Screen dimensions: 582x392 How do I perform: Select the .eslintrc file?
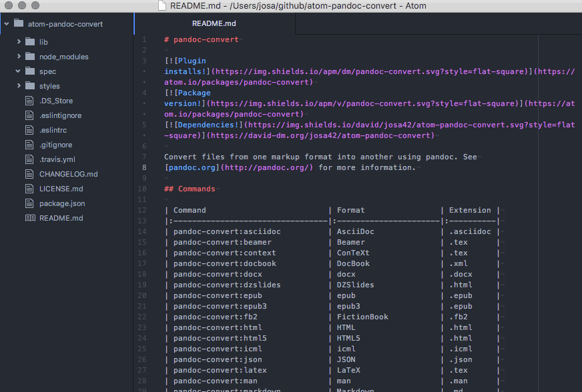(x=53, y=130)
